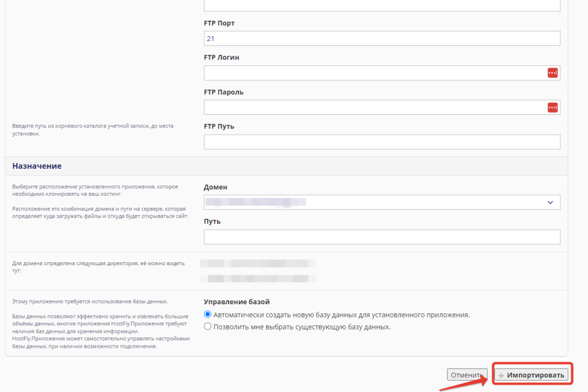The height and width of the screenshot is (392, 588).
Task: Select automatic new database creation option
Action: coord(207,314)
